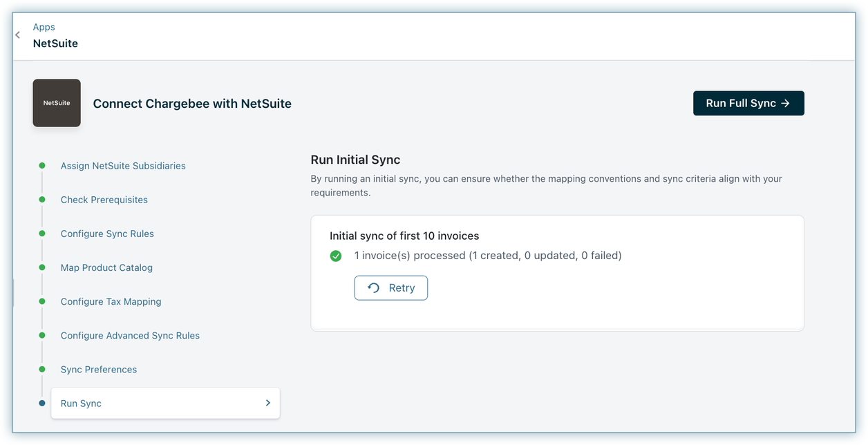The image size is (868, 445).
Task: Click green dot beside Sync Preferences
Action: pyautogui.click(x=42, y=369)
